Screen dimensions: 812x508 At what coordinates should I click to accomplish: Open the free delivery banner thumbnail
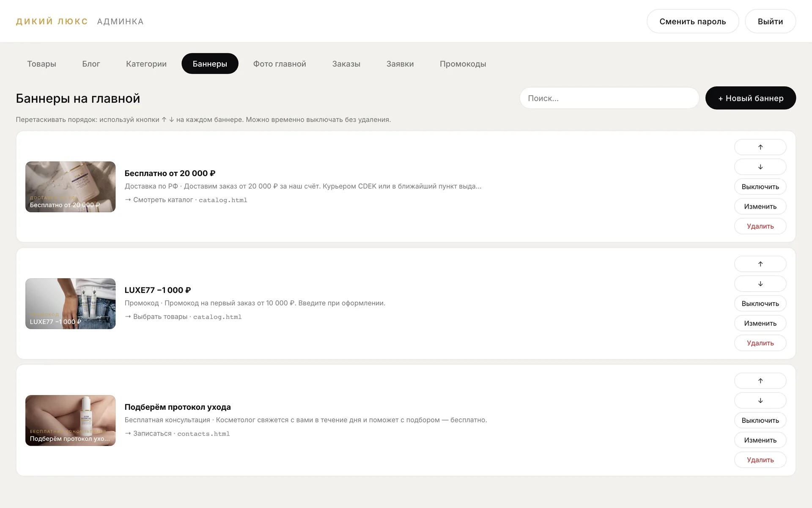70,187
